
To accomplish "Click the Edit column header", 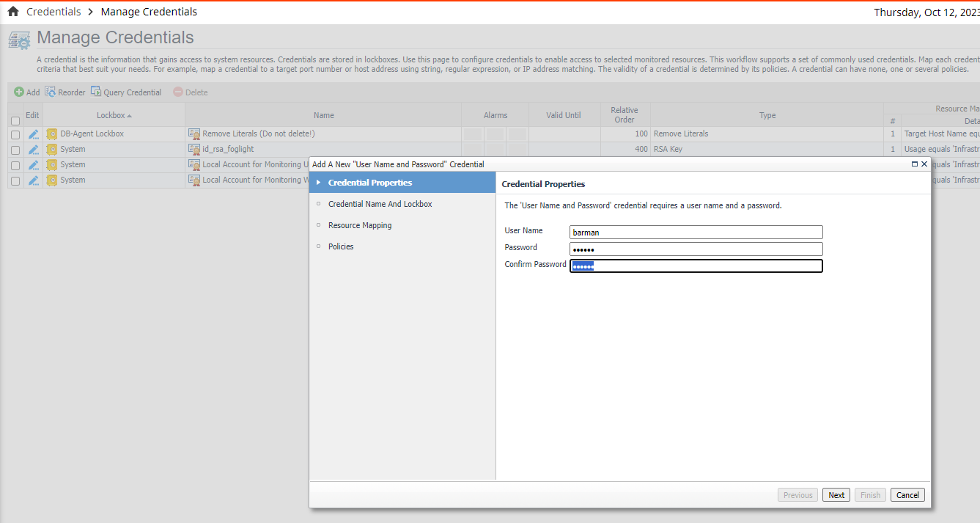I will click(32, 115).
